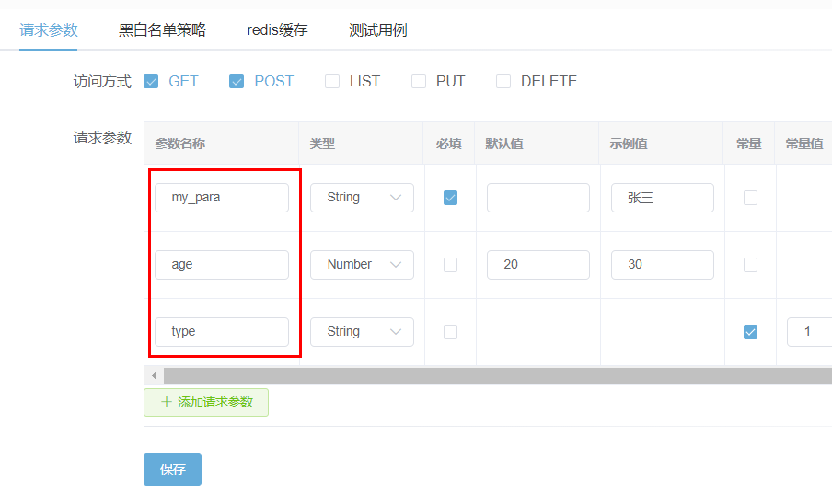Switch to the 黑白名单策略 tab
The height and width of the screenshot is (504, 832).
[162, 30]
